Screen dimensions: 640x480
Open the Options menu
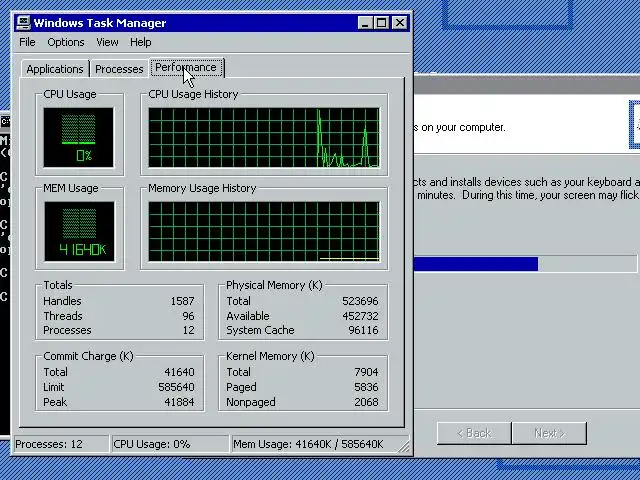click(x=66, y=42)
